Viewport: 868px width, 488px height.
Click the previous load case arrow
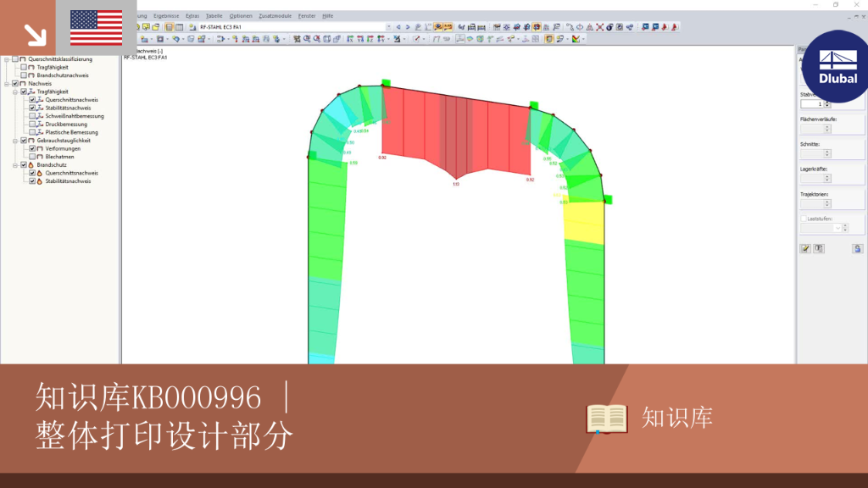[x=398, y=27]
